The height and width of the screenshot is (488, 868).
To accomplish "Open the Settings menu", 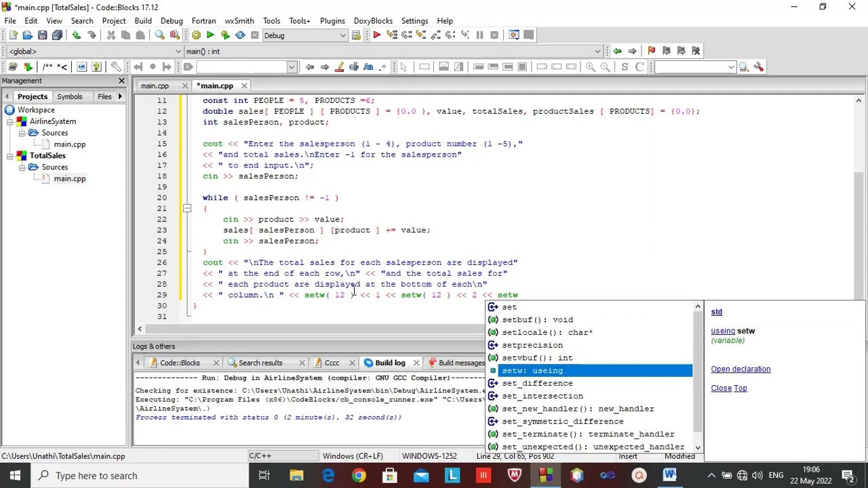I will pyautogui.click(x=414, y=21).
